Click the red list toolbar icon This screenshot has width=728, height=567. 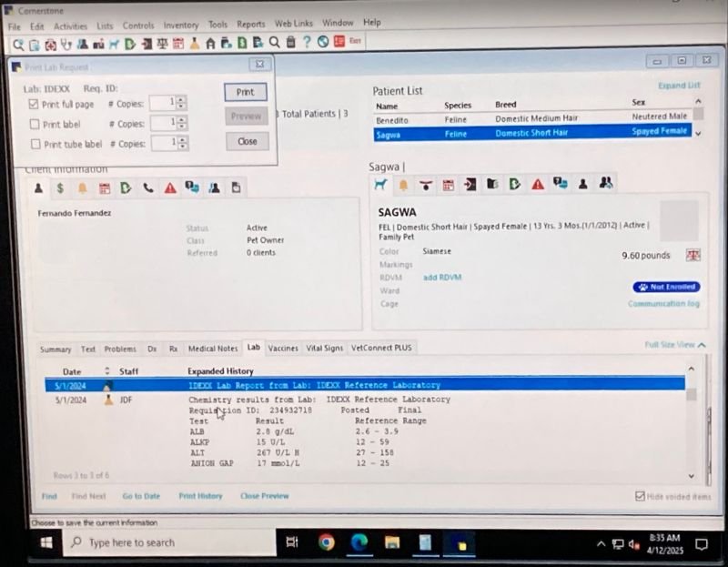pos(339,41)
